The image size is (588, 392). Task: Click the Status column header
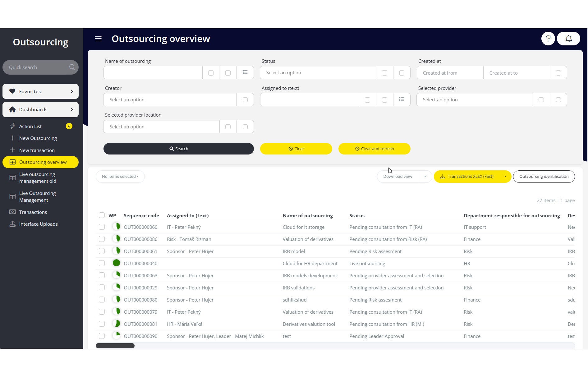pos(357,215)
